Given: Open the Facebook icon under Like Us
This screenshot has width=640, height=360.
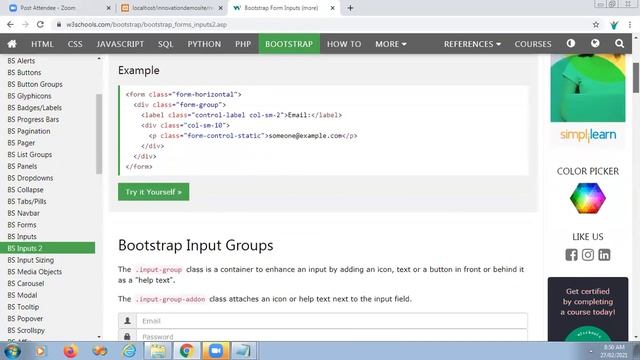Looking at the screenshot, I should 571,255.
